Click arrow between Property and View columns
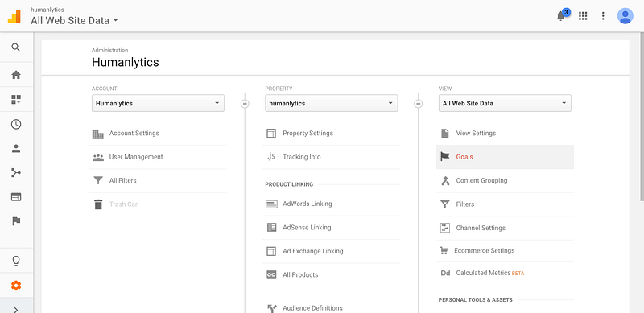Screen dimensions: 644x313 (x=418, y=104)
